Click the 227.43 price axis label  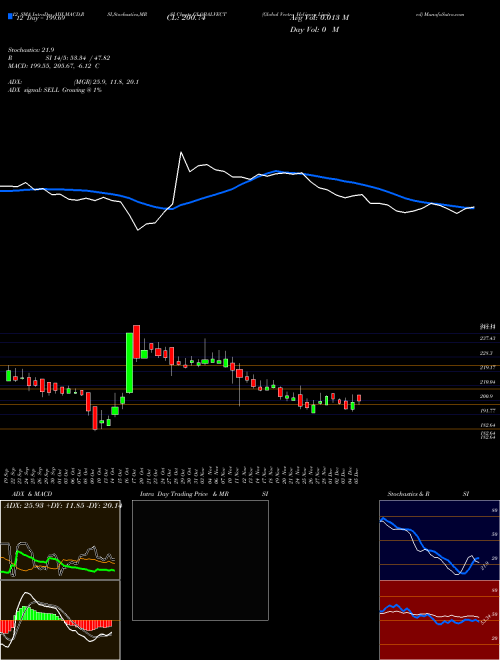487,338
